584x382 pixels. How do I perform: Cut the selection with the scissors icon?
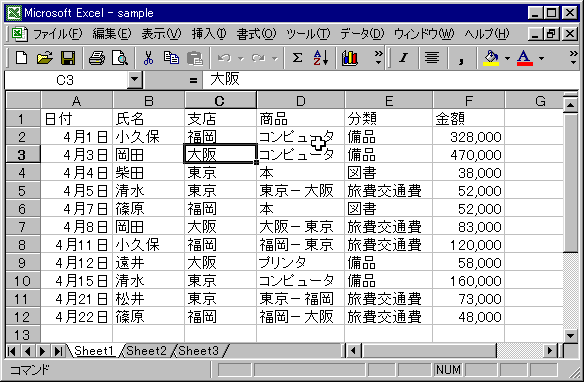coord(148,58)
